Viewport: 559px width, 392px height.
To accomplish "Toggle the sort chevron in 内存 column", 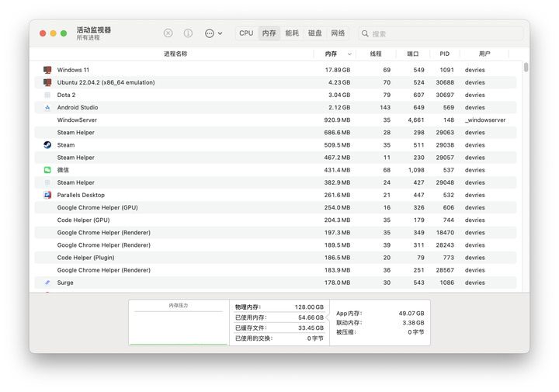I will click(x=349, y=54).
